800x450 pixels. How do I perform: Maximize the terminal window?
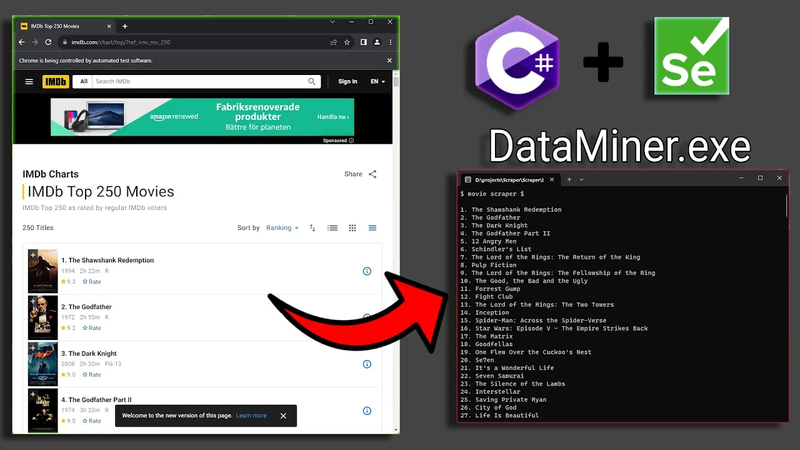pyautogui.click(x=760, y=178)
